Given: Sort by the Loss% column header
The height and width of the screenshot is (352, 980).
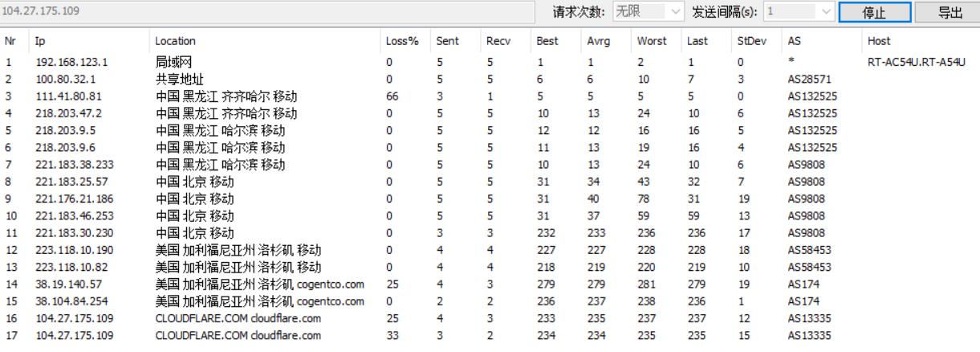Looking at the screenshot, I should pos(402,40).
